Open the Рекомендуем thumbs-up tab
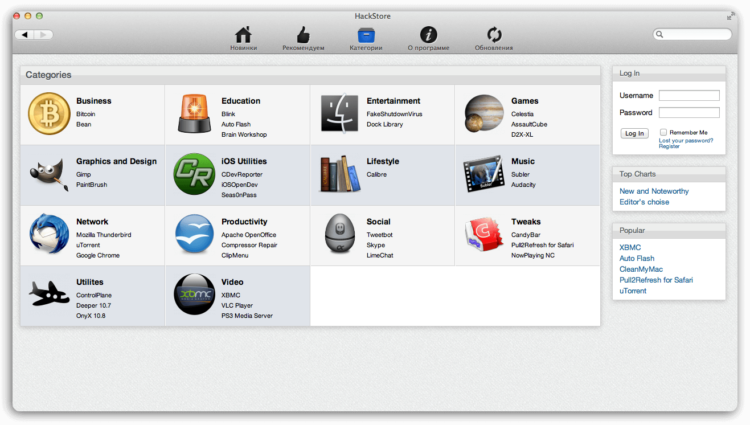The width and height of the screenshot is (750, 425). (x=303, y=38)
